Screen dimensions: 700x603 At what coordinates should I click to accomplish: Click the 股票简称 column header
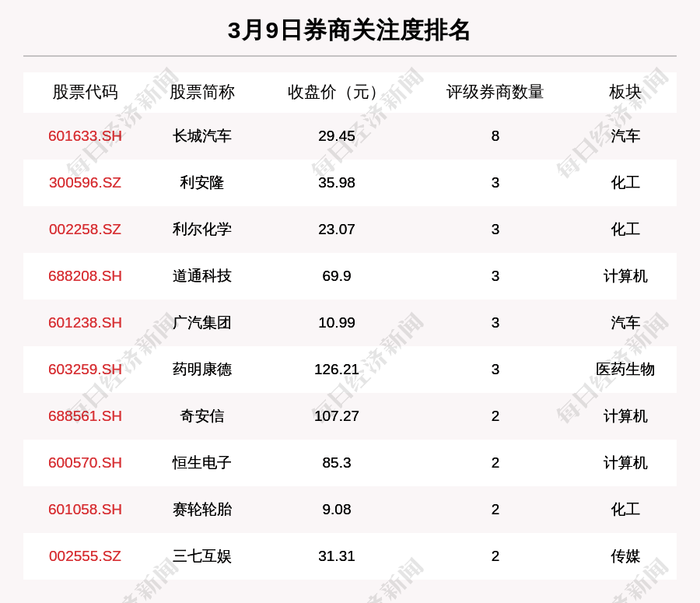pyautogui.click(x=202, y=92)
